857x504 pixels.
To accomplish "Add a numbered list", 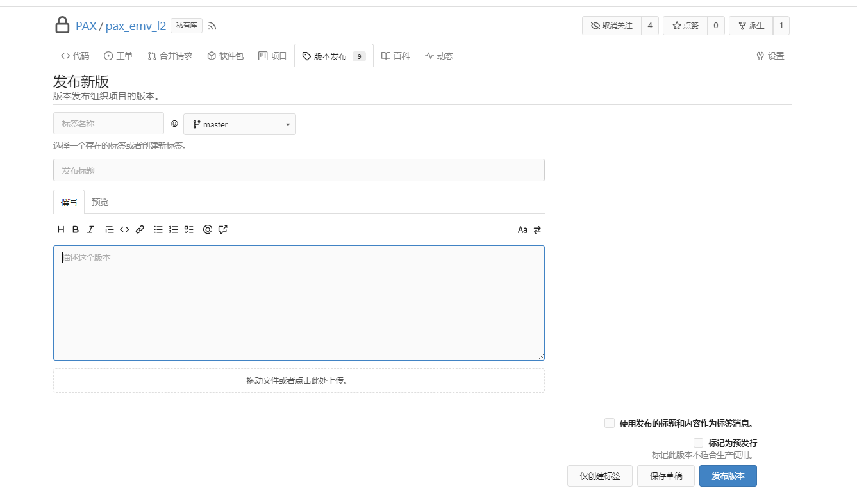I will (174, 229).
